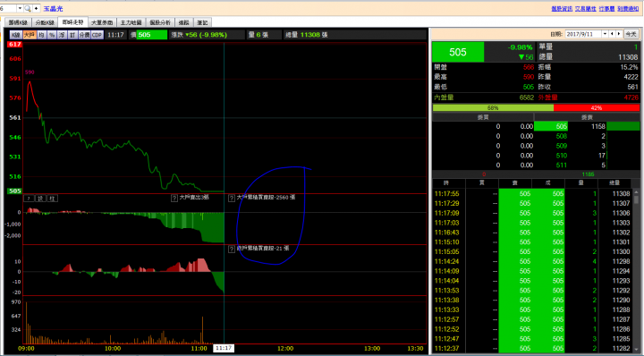The image size is (644, 356).
Task: Click help icon beside 散戶累積買賣超-21
Action: pyautogui.click(x=232, y=250)
